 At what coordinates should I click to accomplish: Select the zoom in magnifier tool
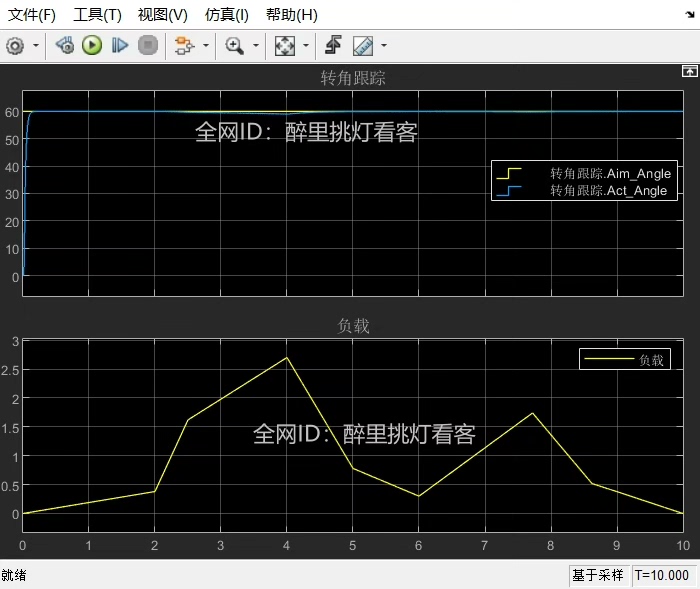[234, 46]
